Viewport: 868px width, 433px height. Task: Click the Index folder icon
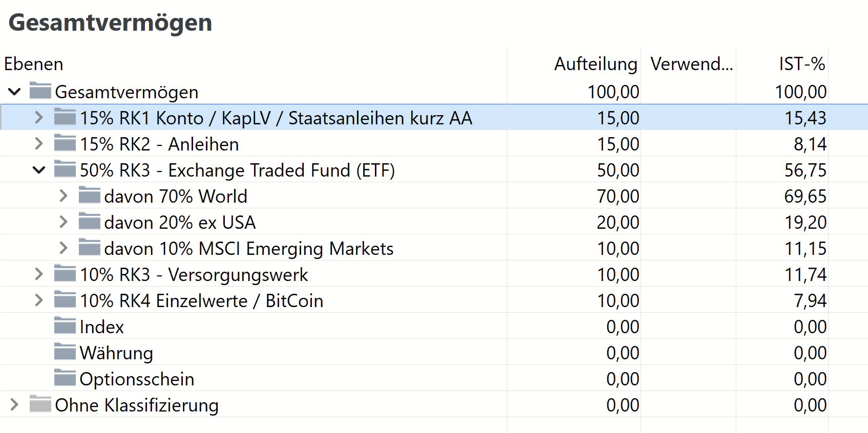[65, 326]
